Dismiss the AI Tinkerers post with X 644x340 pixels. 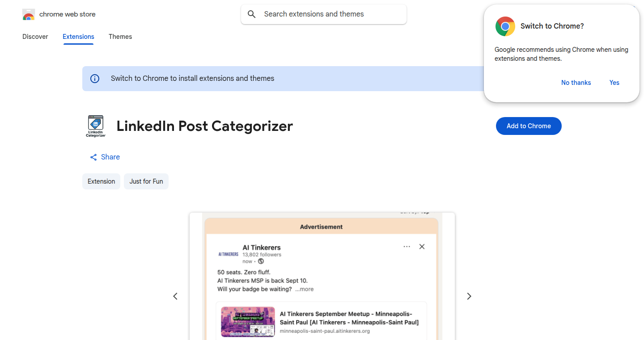pyautogui.click(x=422, y=247)
